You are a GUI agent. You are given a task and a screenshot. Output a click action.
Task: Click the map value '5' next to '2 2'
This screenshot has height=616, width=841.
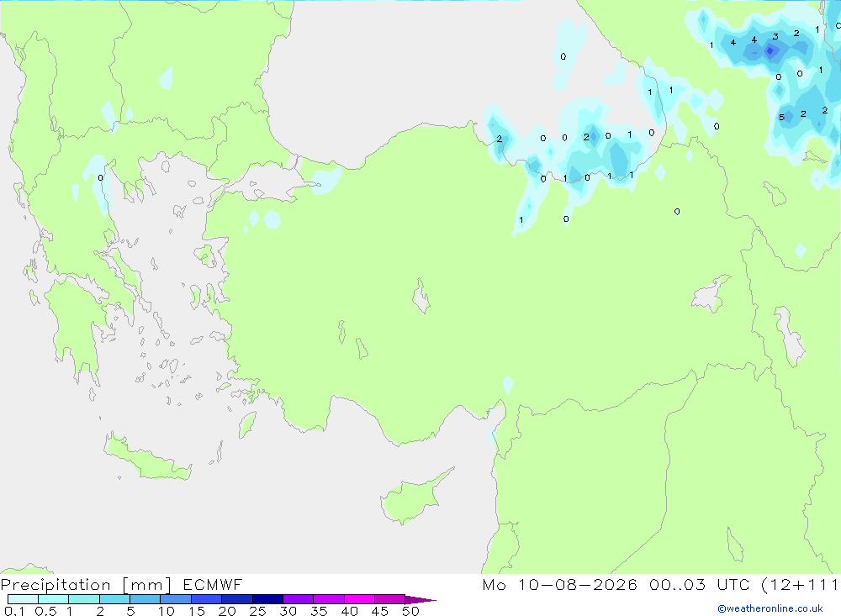point(781,118)
